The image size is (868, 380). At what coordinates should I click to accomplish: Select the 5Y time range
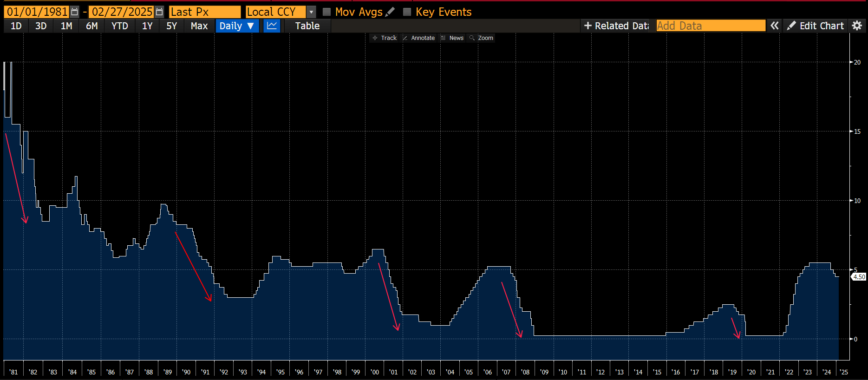coord(171,26)
